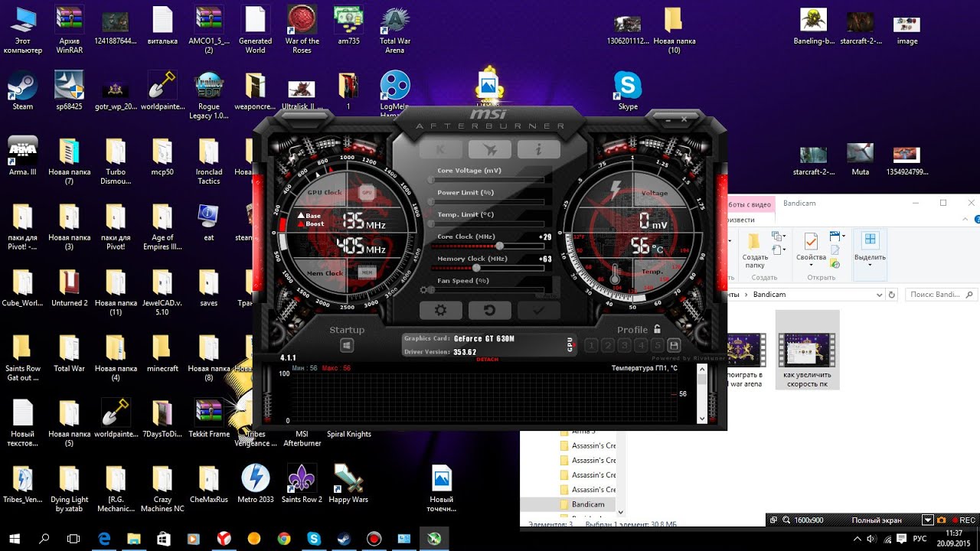Open the Свойства button in Explorer ribbon

click(x=811, y=250)
